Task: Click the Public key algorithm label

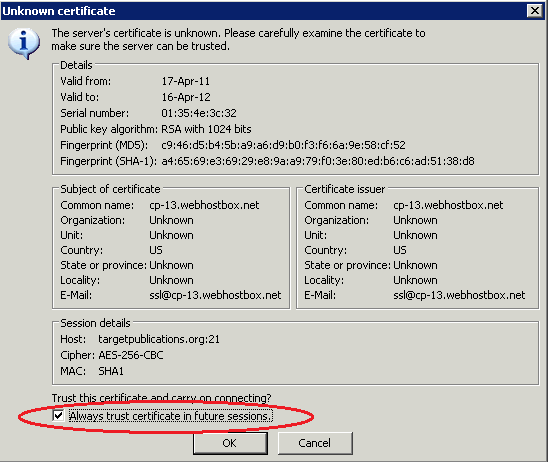Action: click(x=109, y=129)
